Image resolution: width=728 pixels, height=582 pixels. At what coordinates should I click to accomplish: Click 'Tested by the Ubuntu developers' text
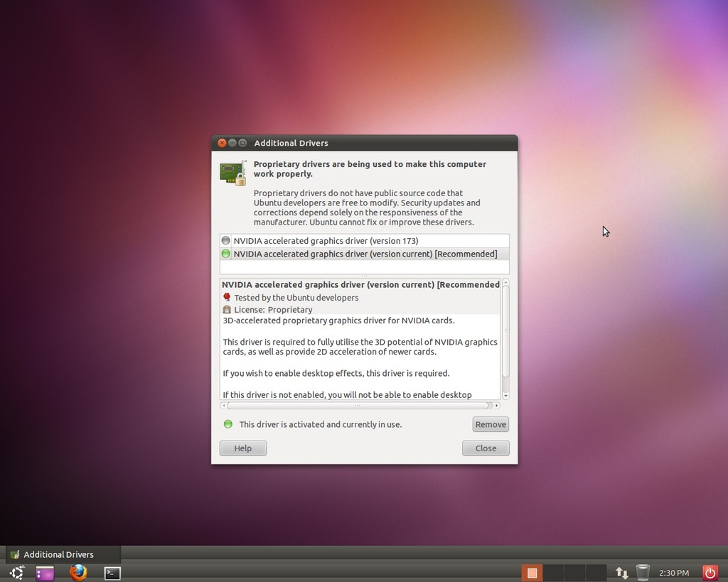tap(296, 298)
